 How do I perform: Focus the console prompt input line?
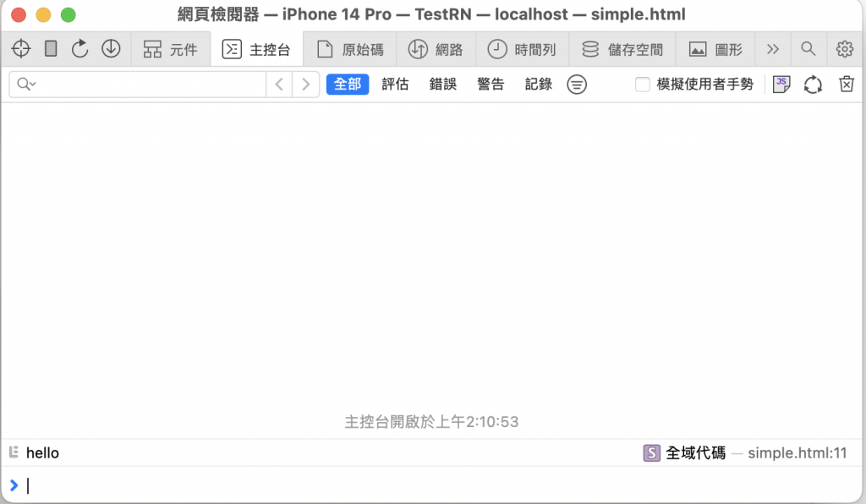click(x=441, y=485)
